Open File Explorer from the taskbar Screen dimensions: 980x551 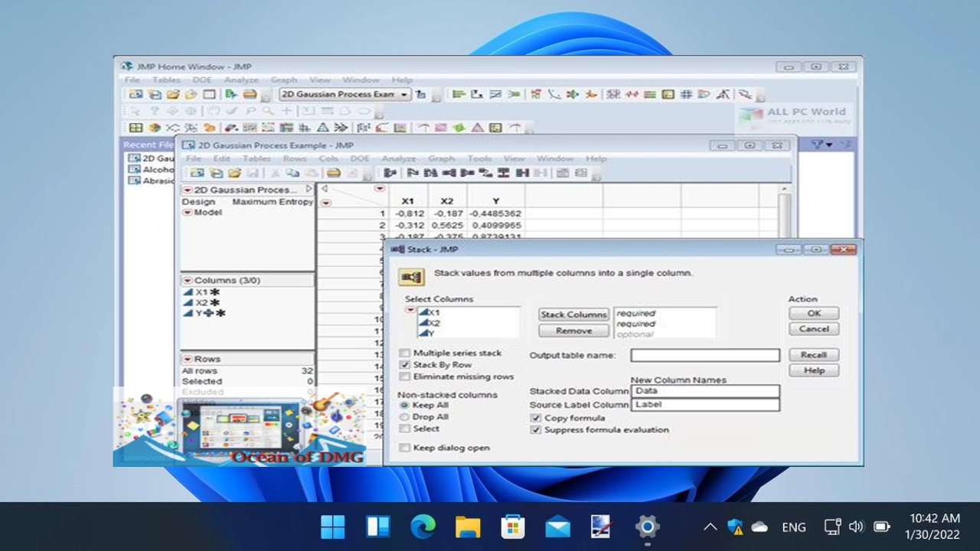[x=468, y=527]
